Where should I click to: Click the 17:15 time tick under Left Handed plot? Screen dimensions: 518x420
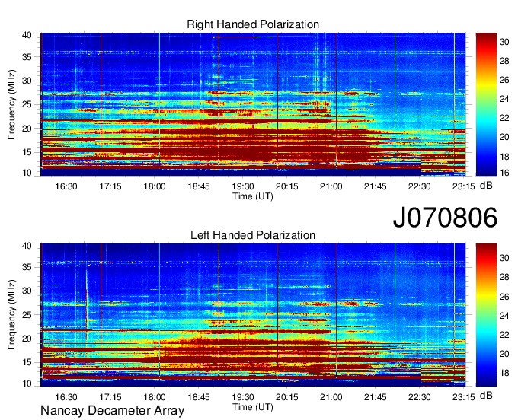[x=110, y=397]
